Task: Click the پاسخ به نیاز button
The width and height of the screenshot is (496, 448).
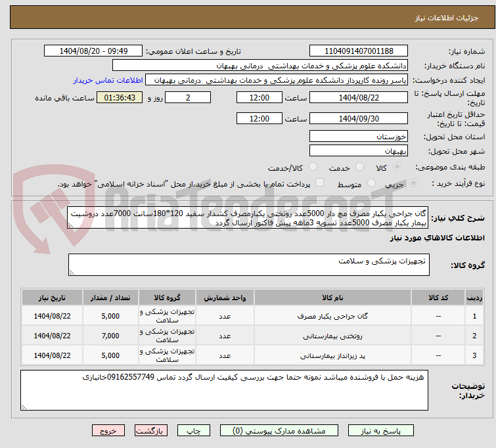Action: pyautogui.click(x=381, y=431)
